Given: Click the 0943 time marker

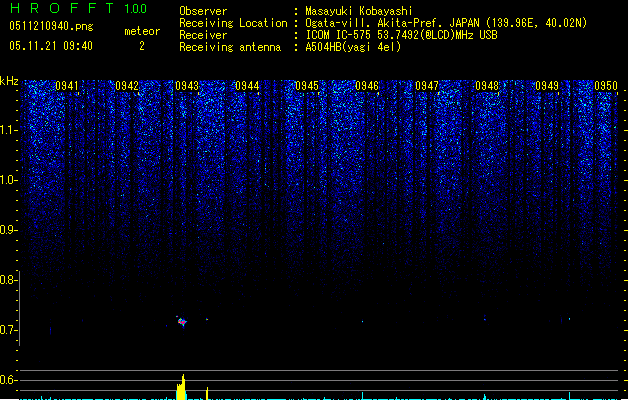Looking at the screenshot, I should 187,86.
